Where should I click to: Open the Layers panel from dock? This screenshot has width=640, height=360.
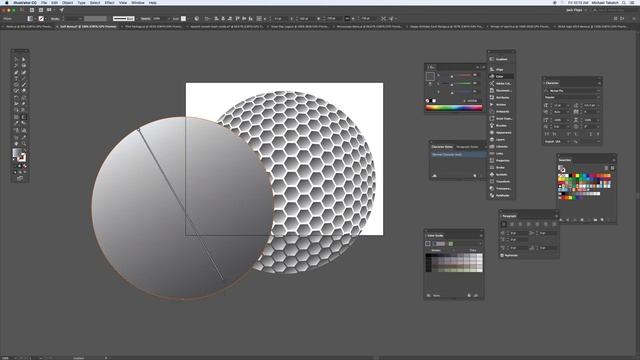coord(501,140)
